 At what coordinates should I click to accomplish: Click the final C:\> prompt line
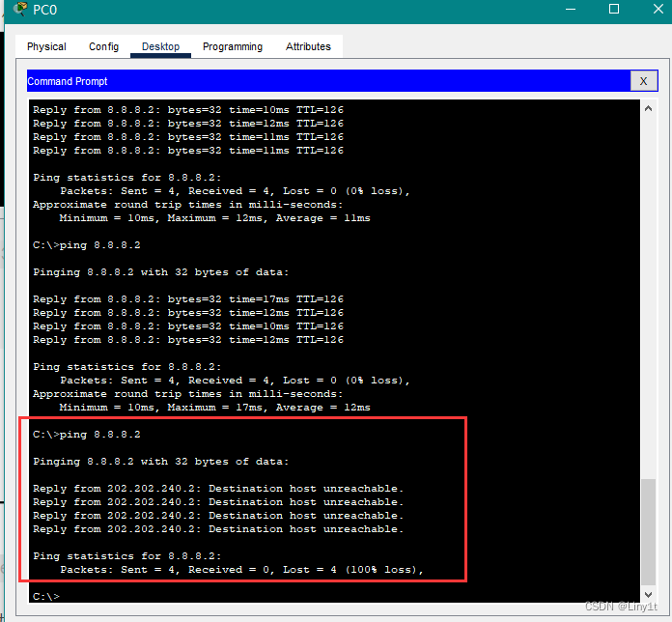point(46,596)
